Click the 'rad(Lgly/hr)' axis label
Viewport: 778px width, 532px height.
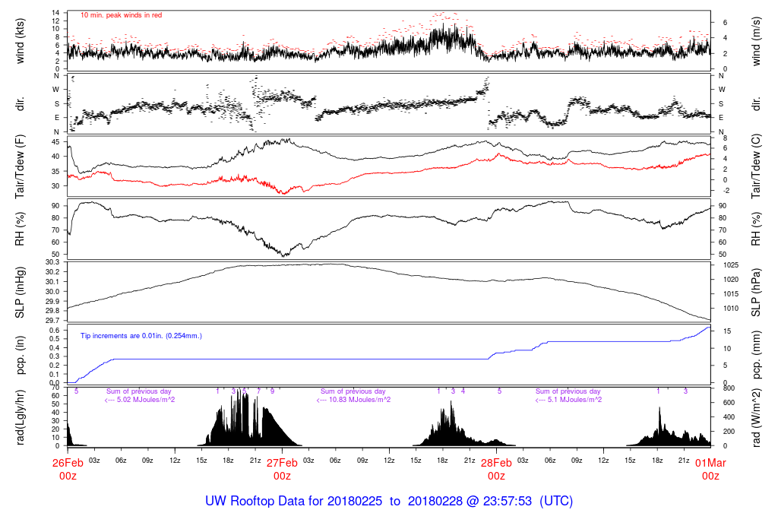pos(20,417)
